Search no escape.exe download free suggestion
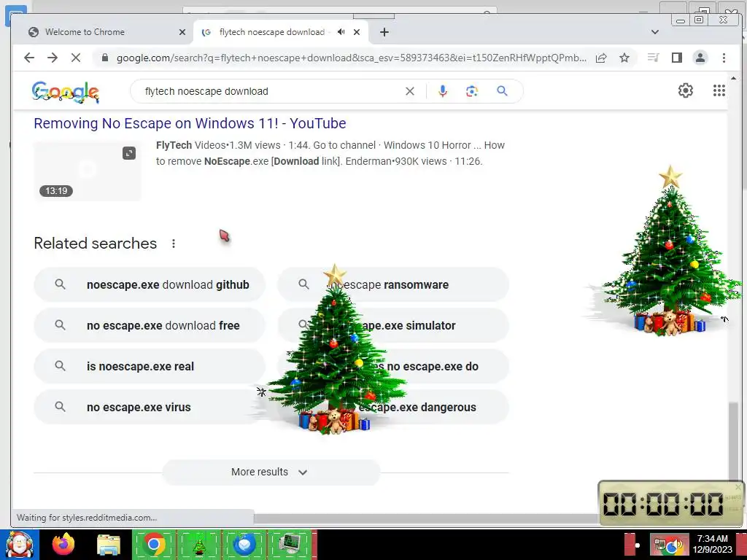747x560 pixels. point(149,325)
